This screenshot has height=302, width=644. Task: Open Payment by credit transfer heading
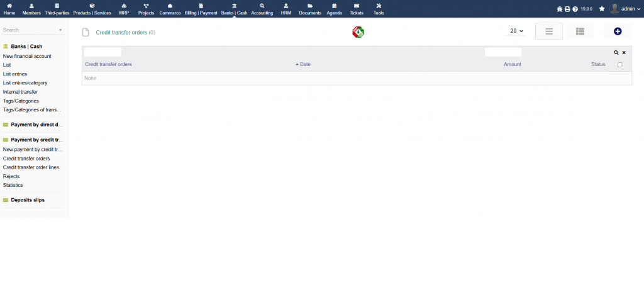coord(37,140)
